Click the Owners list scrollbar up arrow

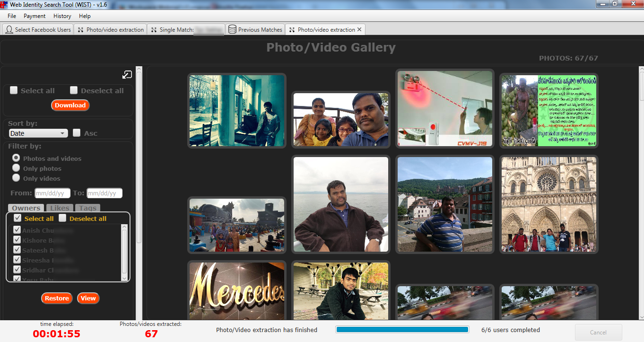(x=124, y=228)
